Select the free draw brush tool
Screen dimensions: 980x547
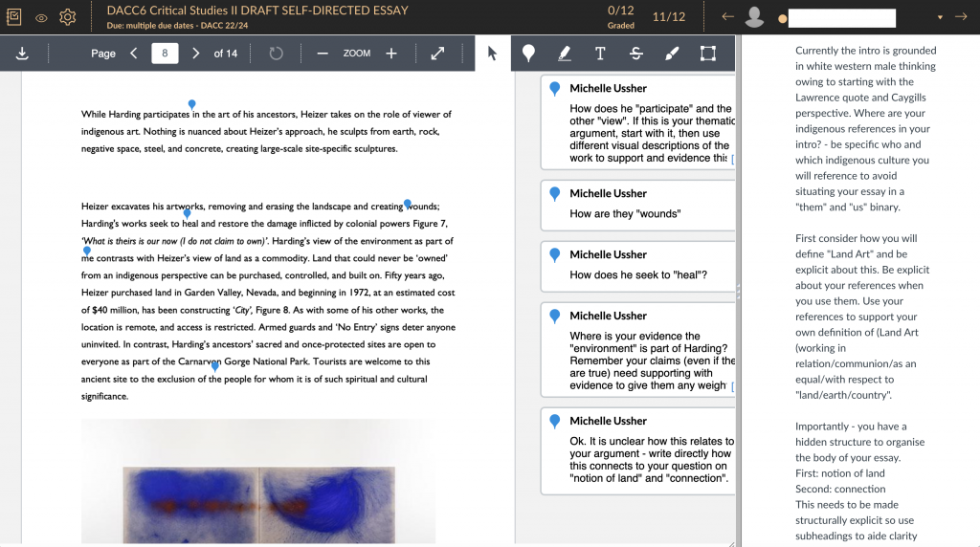point(672,54)
